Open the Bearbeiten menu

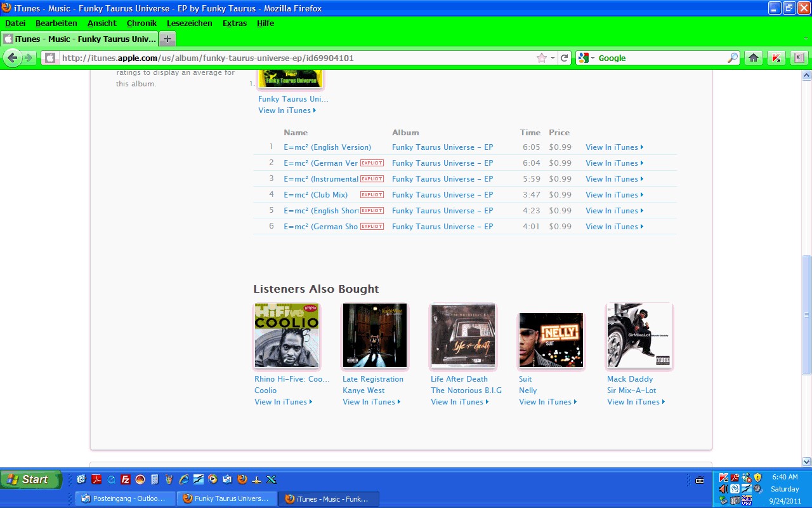pos(56,23)
